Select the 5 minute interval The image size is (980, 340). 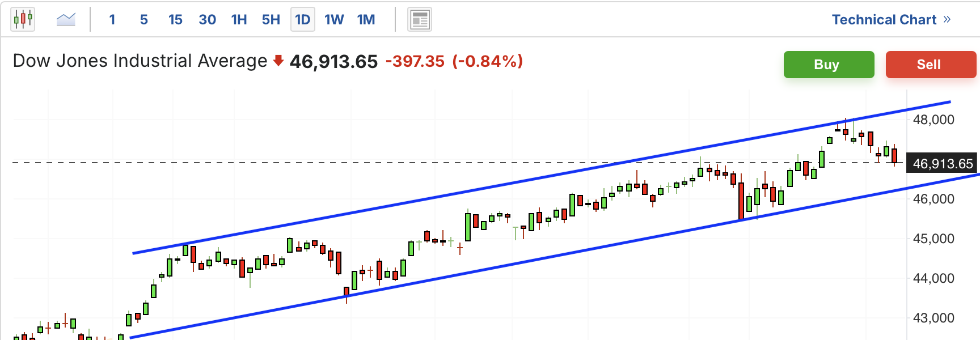(143, 20)
